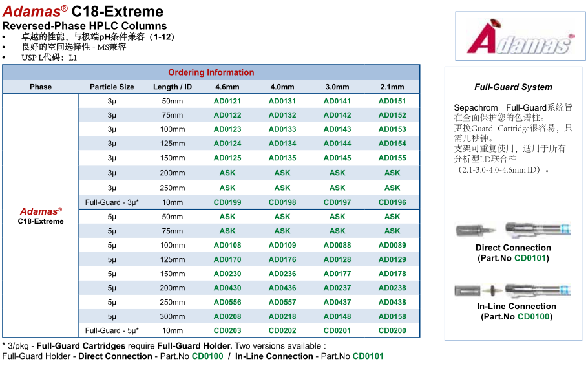Select part number AD0148
The width and height of the screenshot is (588, 366).
tap(337, 316)
